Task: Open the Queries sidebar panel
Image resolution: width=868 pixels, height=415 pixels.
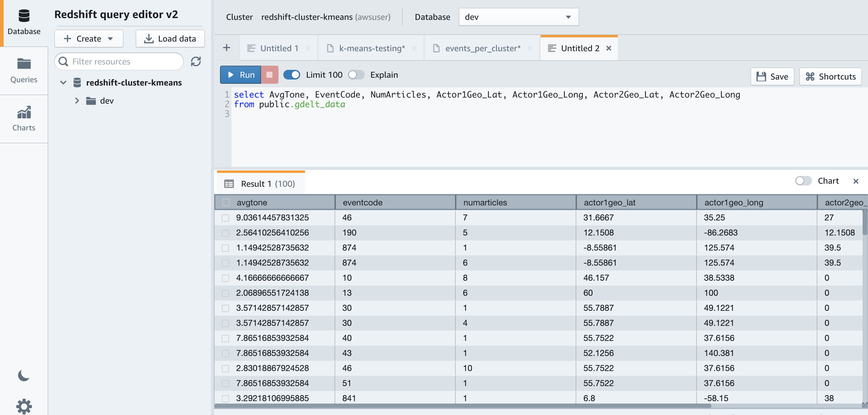Action: 24,70
